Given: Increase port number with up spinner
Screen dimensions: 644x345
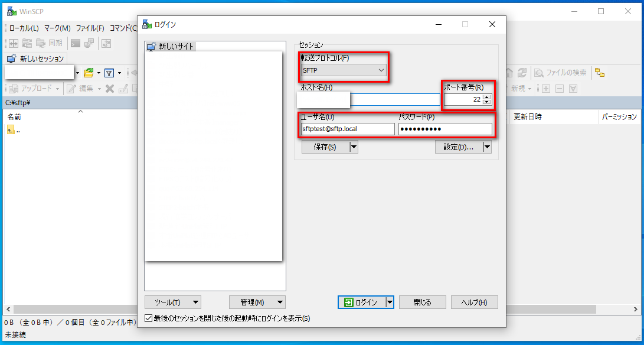Looking at the screenshot, I should coord(487,97).
